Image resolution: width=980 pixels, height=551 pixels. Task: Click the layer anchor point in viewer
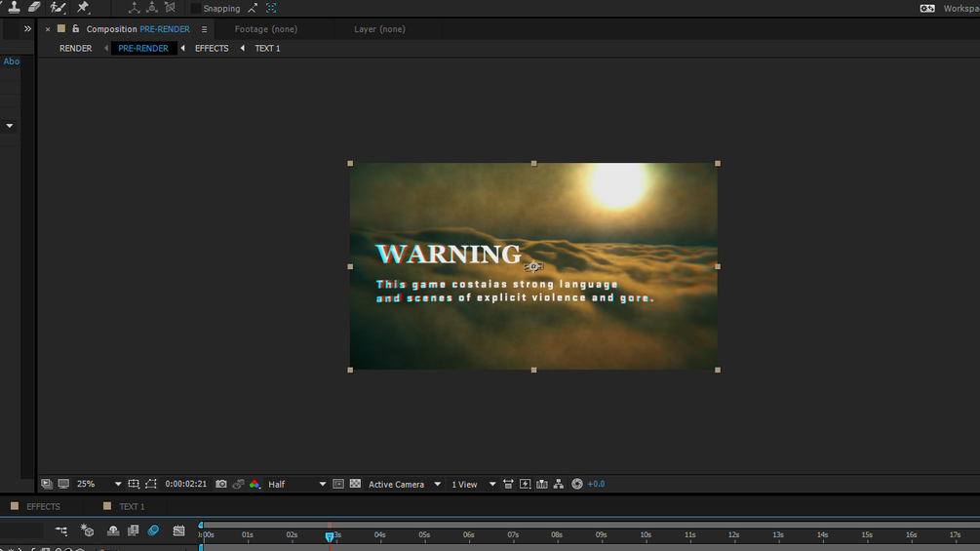pyautogui.click(x=533, y=267)
